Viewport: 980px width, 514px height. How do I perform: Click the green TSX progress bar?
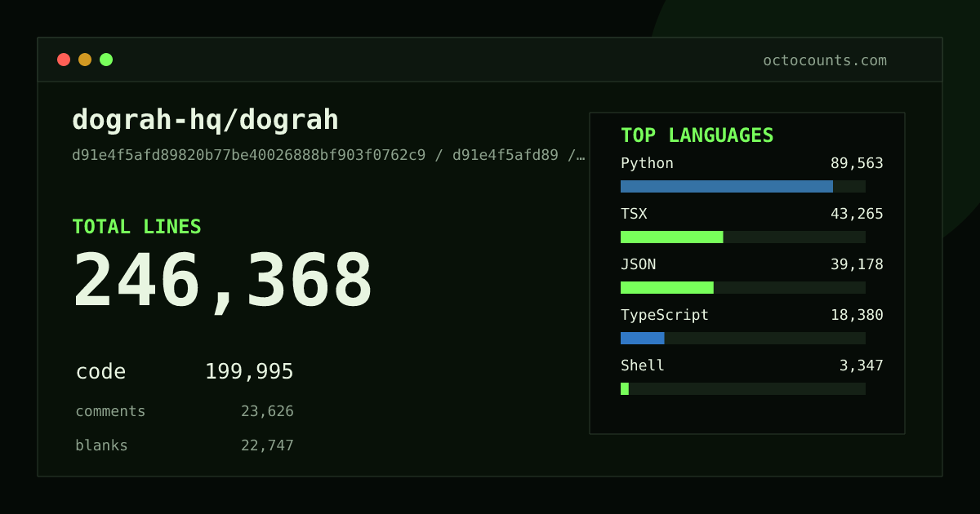click(x=672, y=237)
